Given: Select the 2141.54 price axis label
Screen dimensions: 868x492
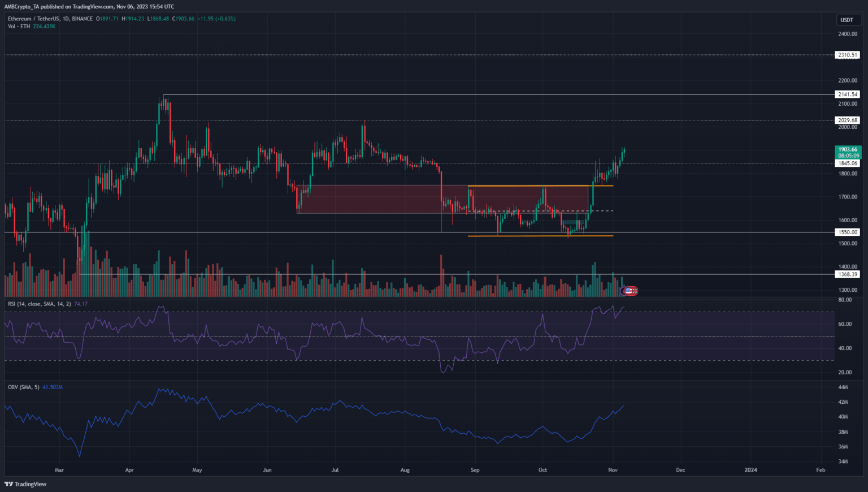Looking at the screenshot, I should point(847,94).
